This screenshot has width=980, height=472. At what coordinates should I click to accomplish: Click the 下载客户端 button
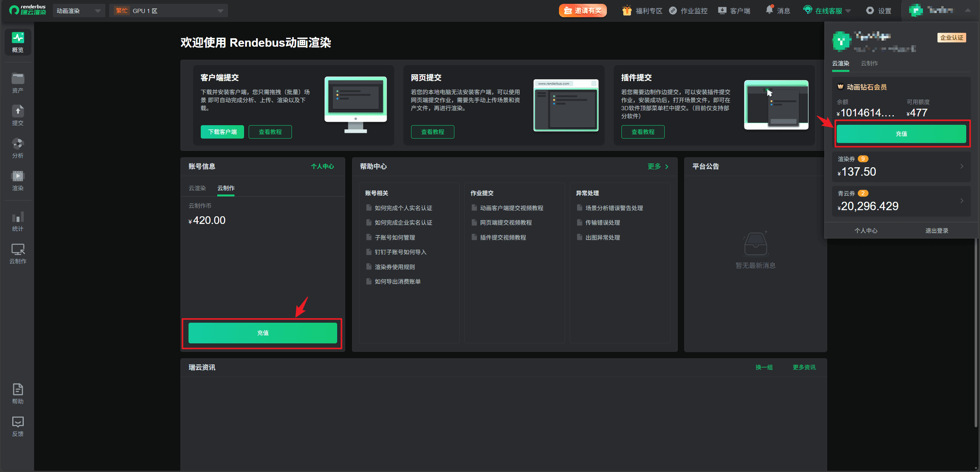pos(222,132)
